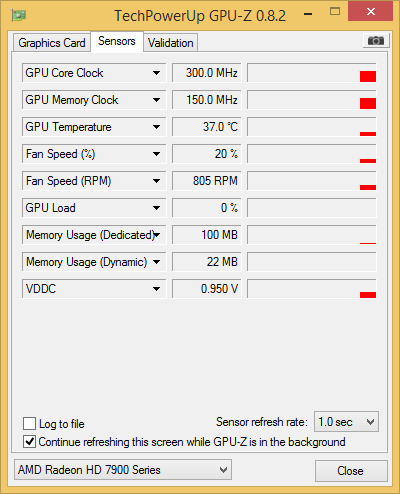Uncheck continue refreshing in background option
400x494 pixels.
click(x=29, y=442)
